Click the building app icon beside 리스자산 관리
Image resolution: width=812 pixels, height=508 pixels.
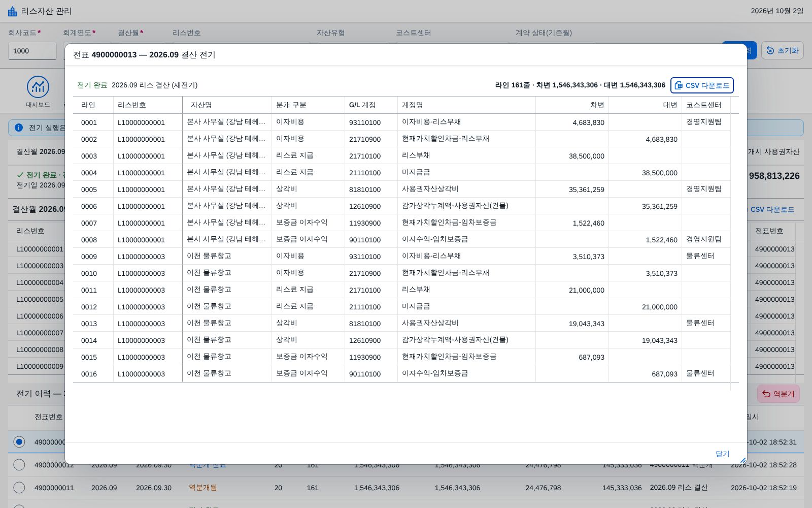pos(13,11)
